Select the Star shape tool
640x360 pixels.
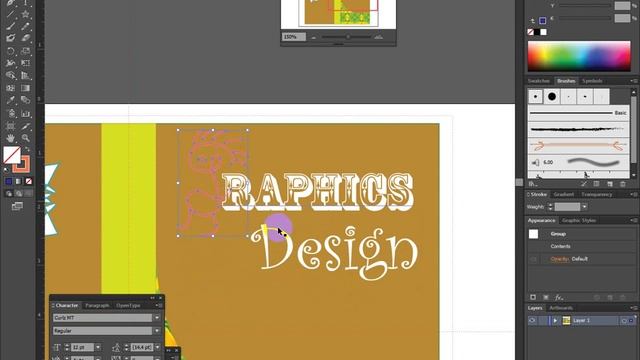click(x=25, y=14)
